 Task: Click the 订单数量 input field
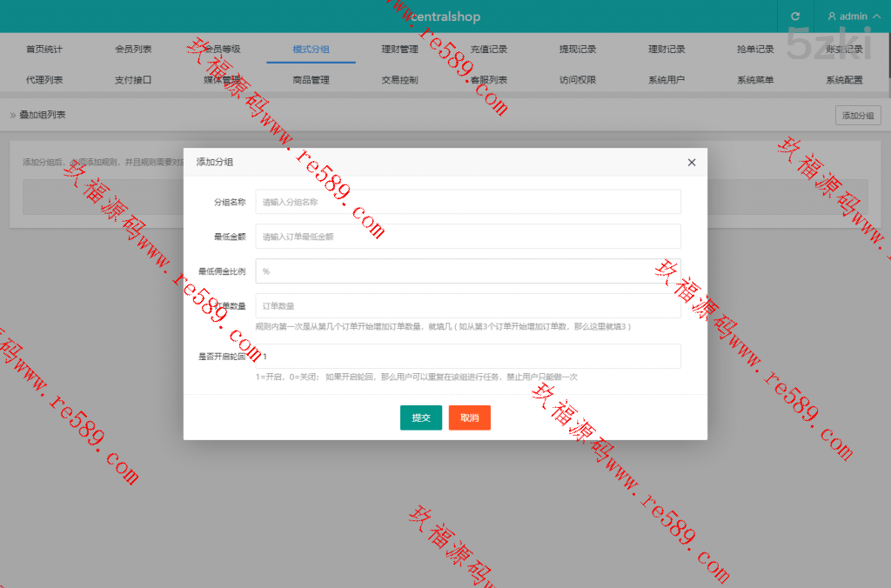pyautogui.click(x=468, y=306)
